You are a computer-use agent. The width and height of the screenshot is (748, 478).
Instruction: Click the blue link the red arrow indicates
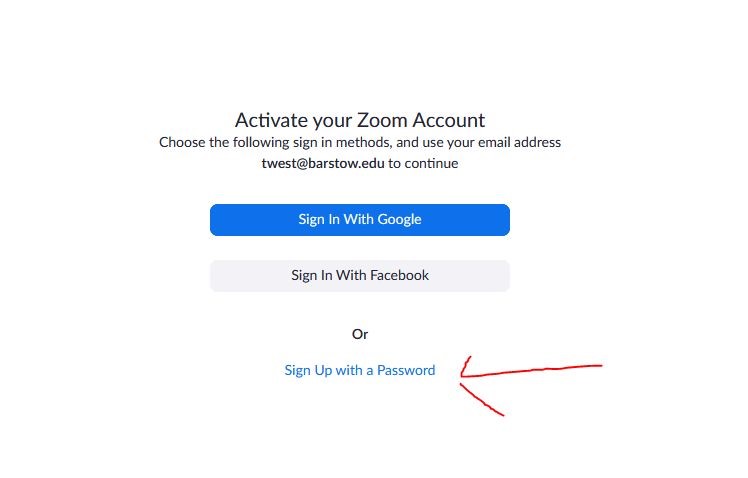(360, 370)
